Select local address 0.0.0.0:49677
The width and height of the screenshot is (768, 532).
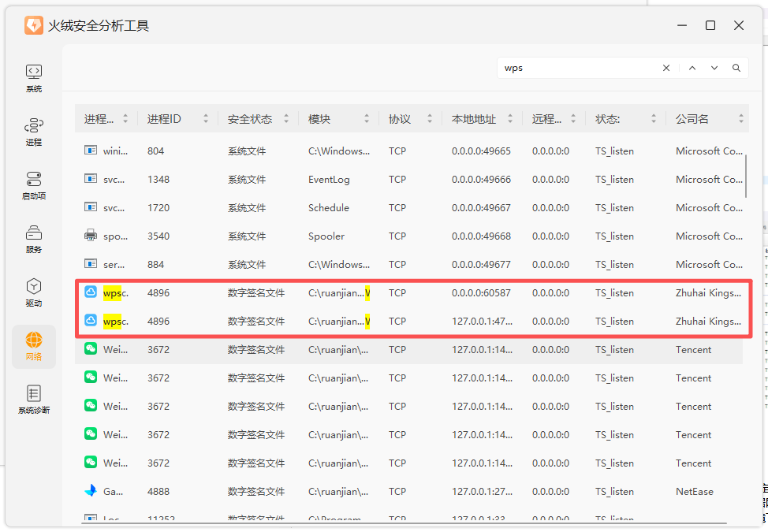481,265
